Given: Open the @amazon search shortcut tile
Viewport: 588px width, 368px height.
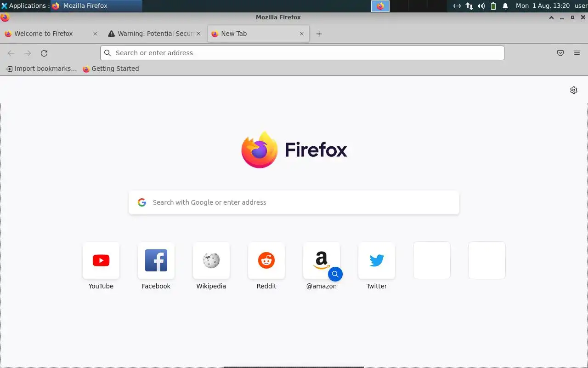Looking at the screenshot, I should [322, 260].
